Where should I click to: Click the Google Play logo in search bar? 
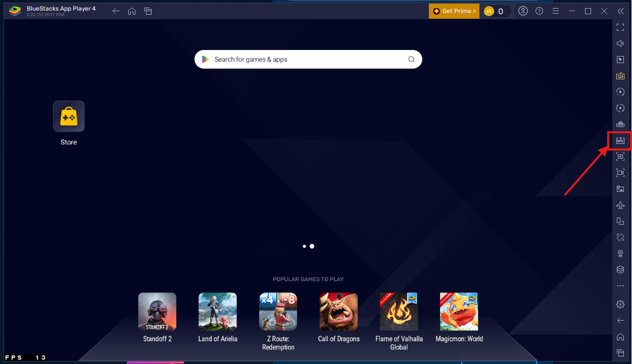coord(205,60)
